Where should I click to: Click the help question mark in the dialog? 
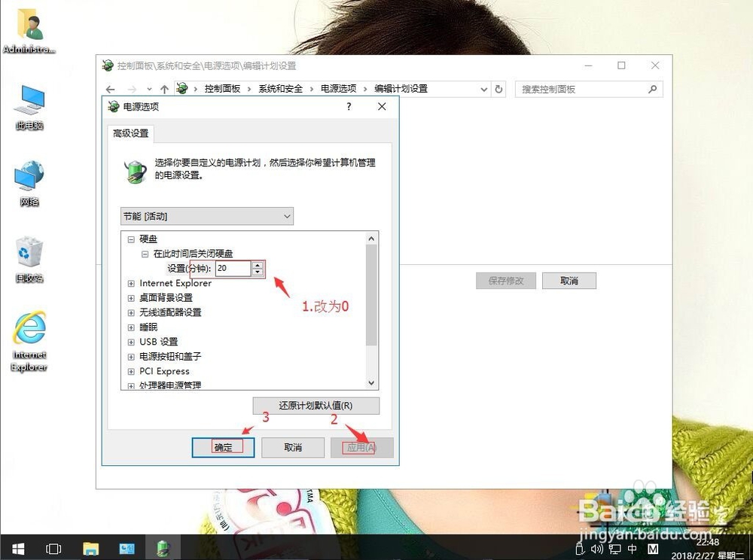pyautogui.click(x=349, y=107)
